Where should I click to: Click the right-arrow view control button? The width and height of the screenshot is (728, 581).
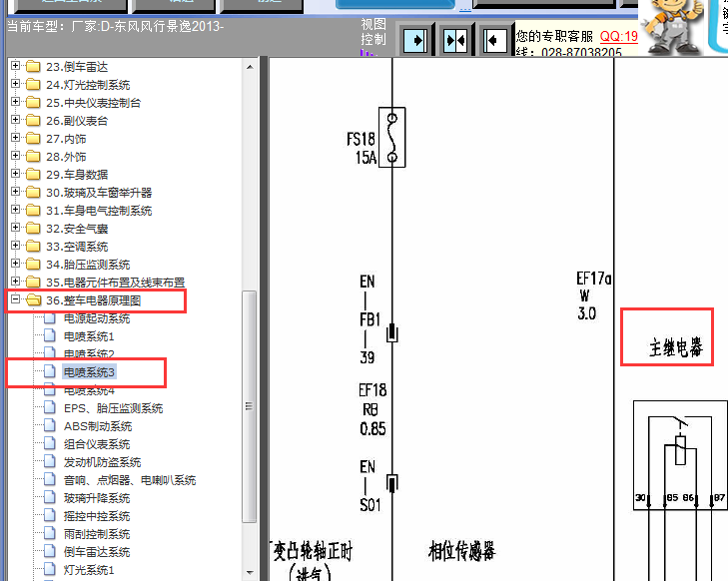415,40
